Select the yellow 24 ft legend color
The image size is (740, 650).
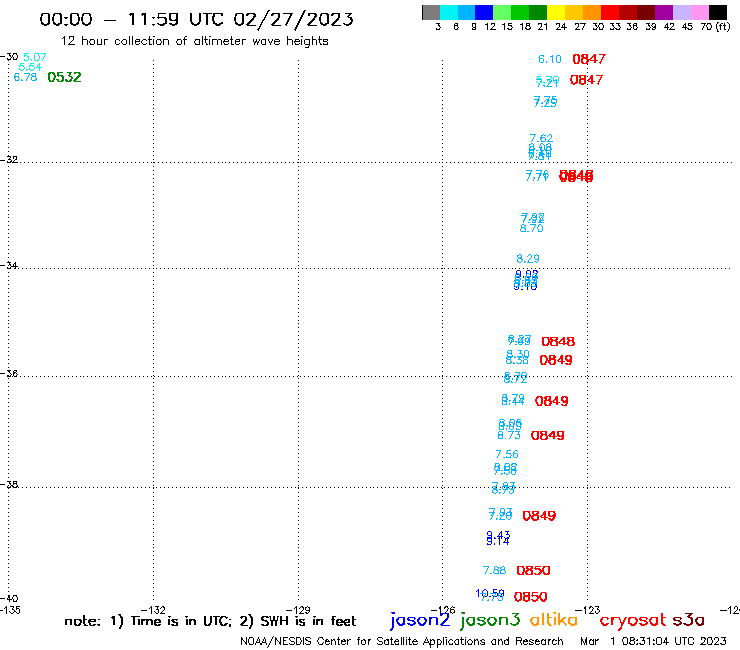556,12
